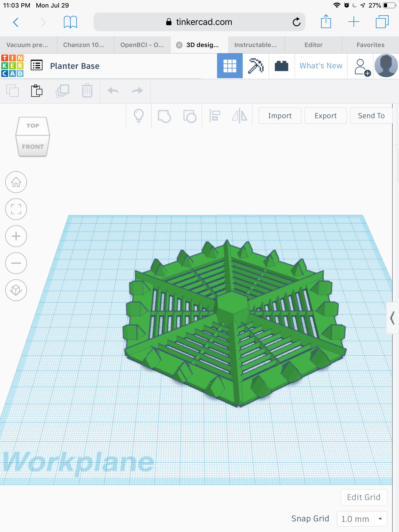Show all Safari tabs overview
399x532 pixels.
tap(382, 22)
